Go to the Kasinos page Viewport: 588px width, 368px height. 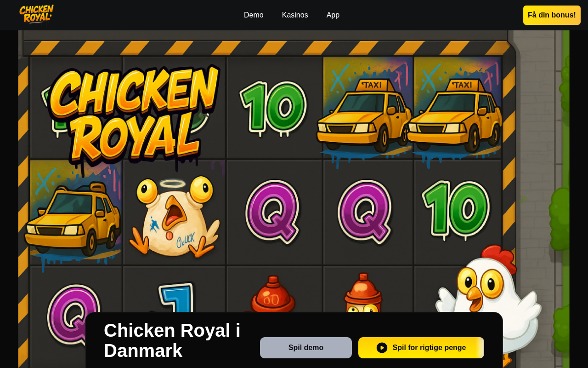295,15
